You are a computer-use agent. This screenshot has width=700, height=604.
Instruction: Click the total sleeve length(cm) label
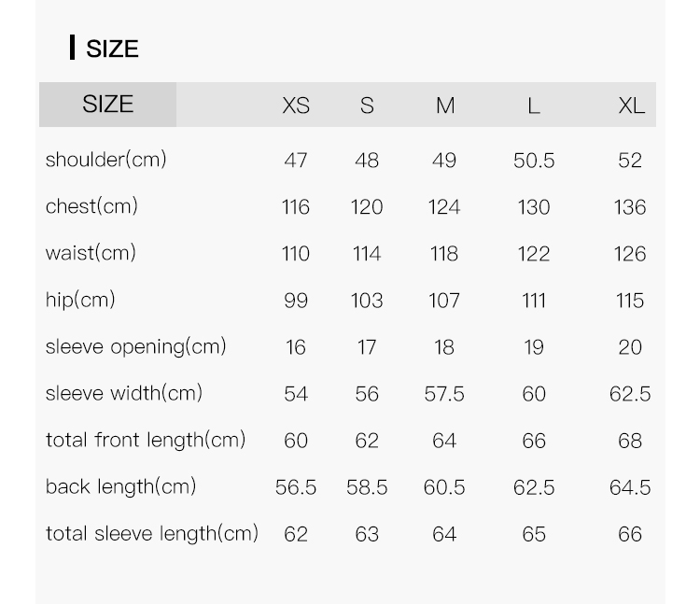151,533
